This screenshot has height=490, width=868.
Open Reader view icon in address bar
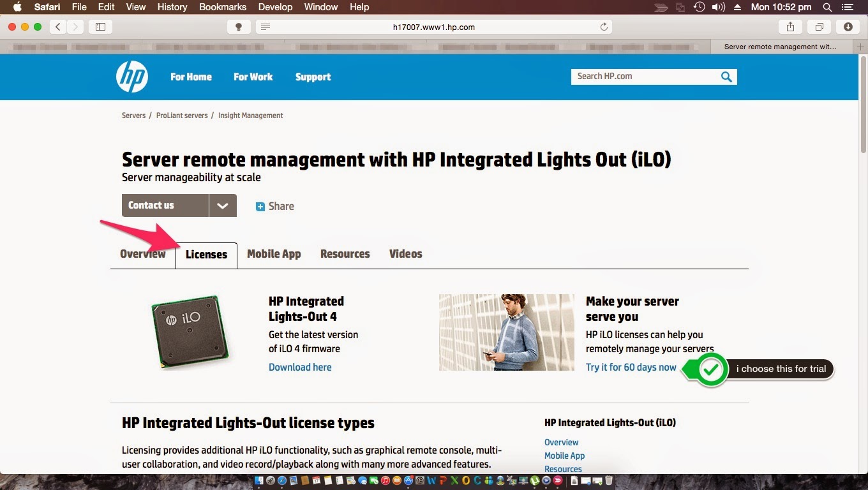(x=266, y=27)
